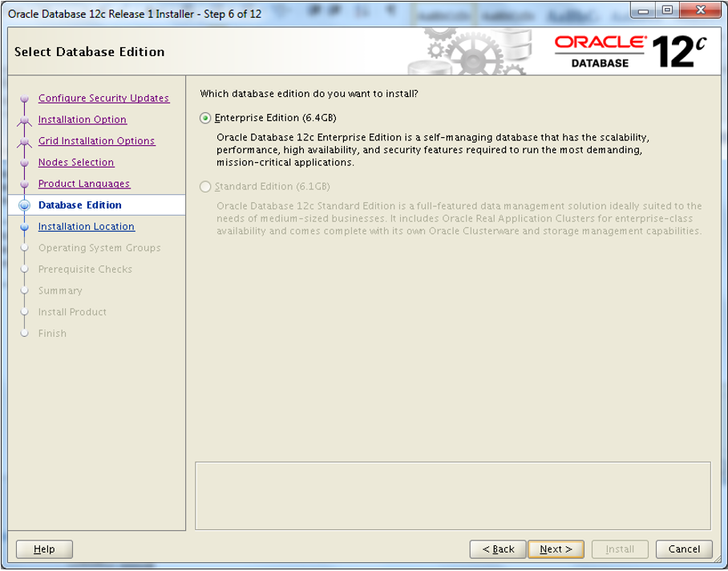Viewport: 728px width, 571px height.
Task: Jump to the Nodes Selection step
Action: (x=76, y=163)
